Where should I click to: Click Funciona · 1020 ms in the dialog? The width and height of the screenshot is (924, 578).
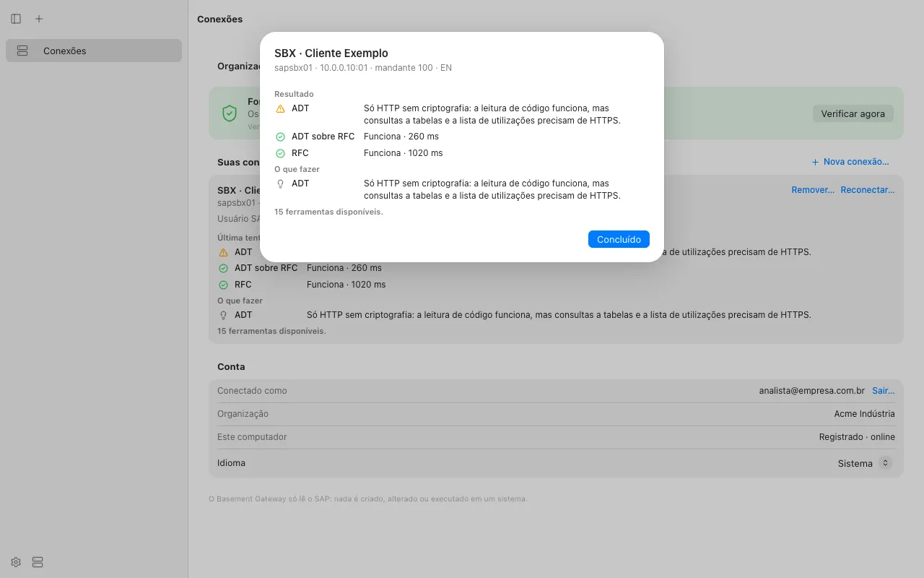click(x=404, y=153)
